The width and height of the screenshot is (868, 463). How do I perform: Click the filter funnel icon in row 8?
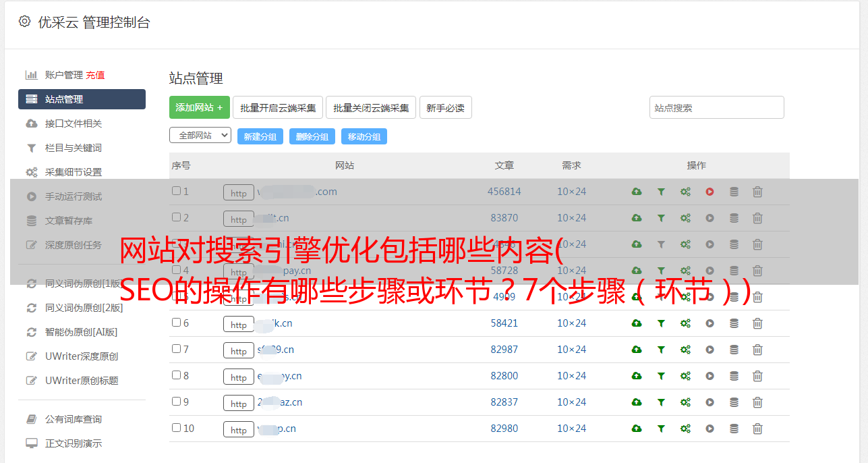661,376
